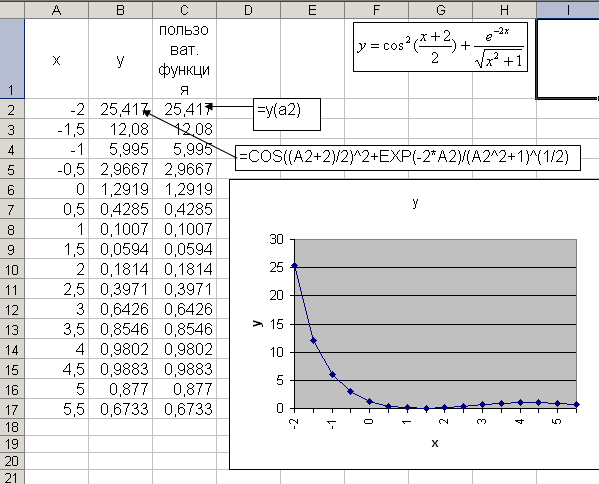Select the equation object with cos² formula

[x=440, y=47]
